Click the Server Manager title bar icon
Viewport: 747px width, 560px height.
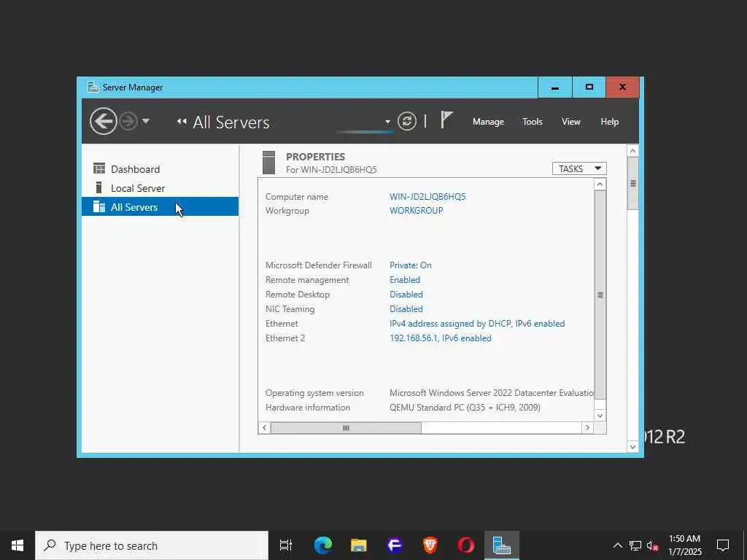(x=93, y=87)
